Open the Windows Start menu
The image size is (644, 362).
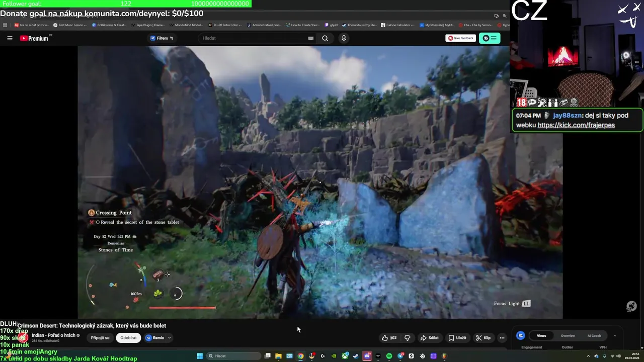click(200, 356)
